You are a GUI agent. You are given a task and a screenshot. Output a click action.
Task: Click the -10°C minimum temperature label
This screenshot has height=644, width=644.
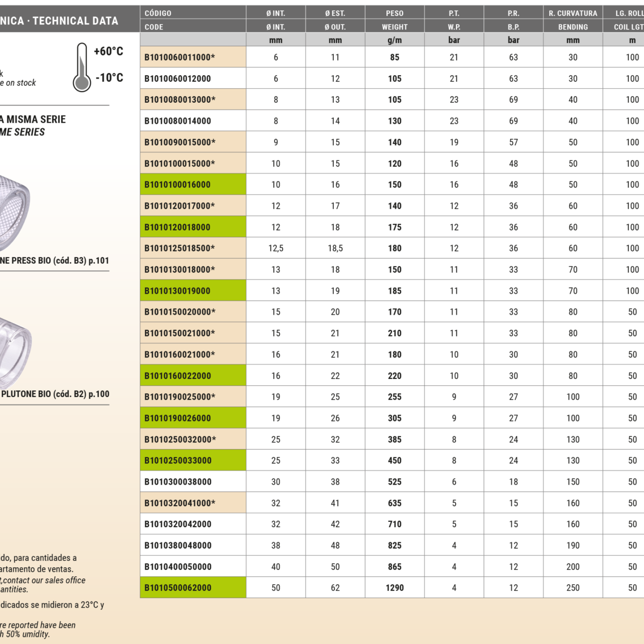point(109,78)
